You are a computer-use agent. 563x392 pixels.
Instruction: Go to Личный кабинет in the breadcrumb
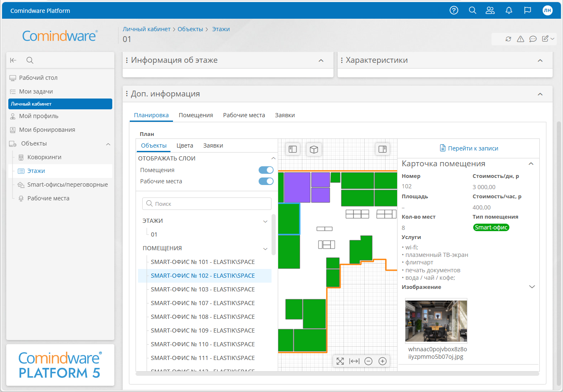click(146, 29)
